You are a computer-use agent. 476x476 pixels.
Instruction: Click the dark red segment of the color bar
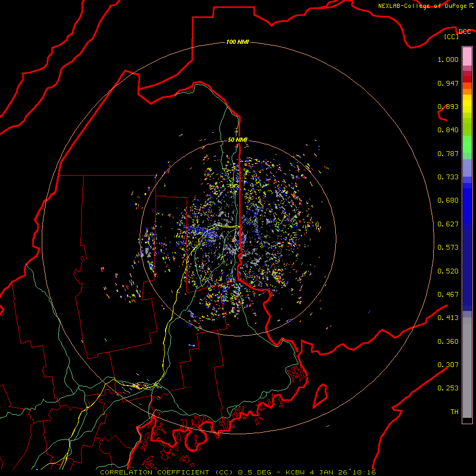(x=467, y=79)
